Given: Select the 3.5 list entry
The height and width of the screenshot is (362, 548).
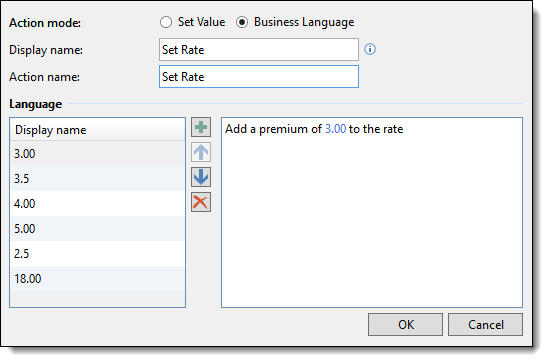Looking at the screenshot, I should [x=98, y=179].
